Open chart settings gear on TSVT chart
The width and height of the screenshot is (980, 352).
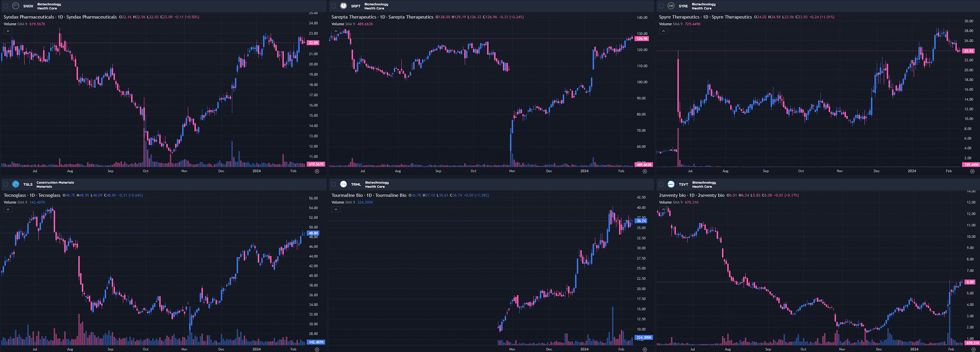(973, 350)
